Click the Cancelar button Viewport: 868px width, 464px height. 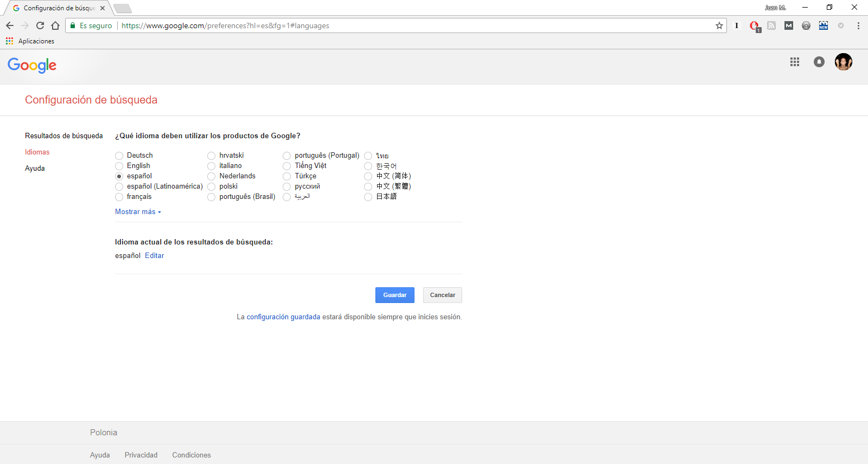(443, 295)
